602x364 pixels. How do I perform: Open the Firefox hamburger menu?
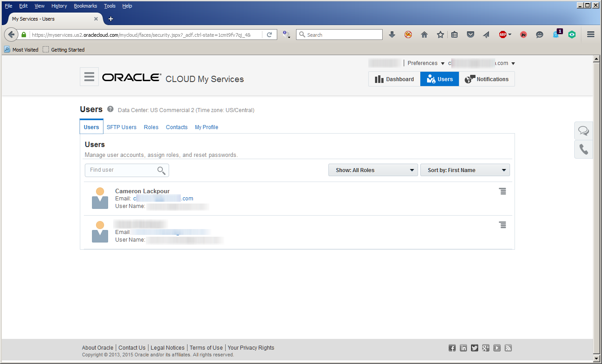(591, 35)
